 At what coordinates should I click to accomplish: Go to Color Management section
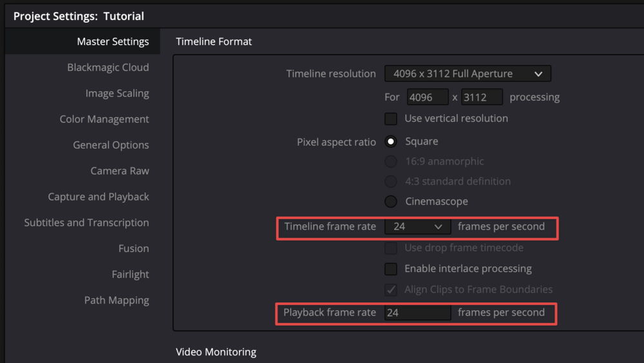(104, 119)
